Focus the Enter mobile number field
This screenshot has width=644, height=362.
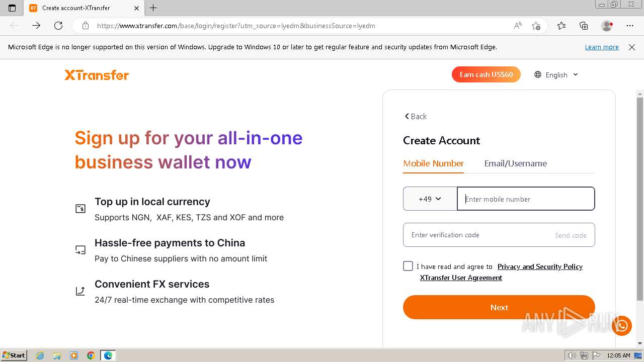526,199
